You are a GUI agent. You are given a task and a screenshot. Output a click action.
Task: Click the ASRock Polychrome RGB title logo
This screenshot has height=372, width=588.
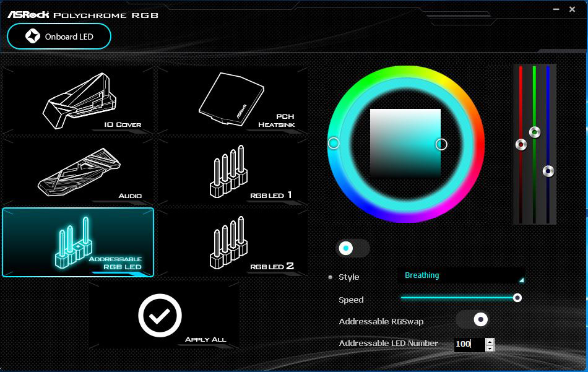83,15
